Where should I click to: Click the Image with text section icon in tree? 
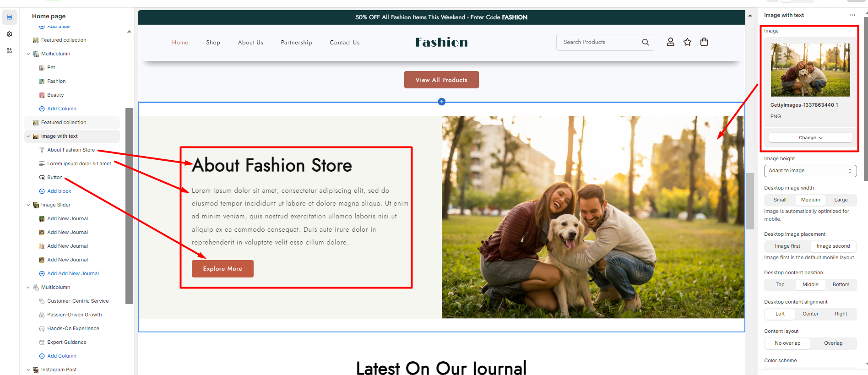[x=36, y=136]
